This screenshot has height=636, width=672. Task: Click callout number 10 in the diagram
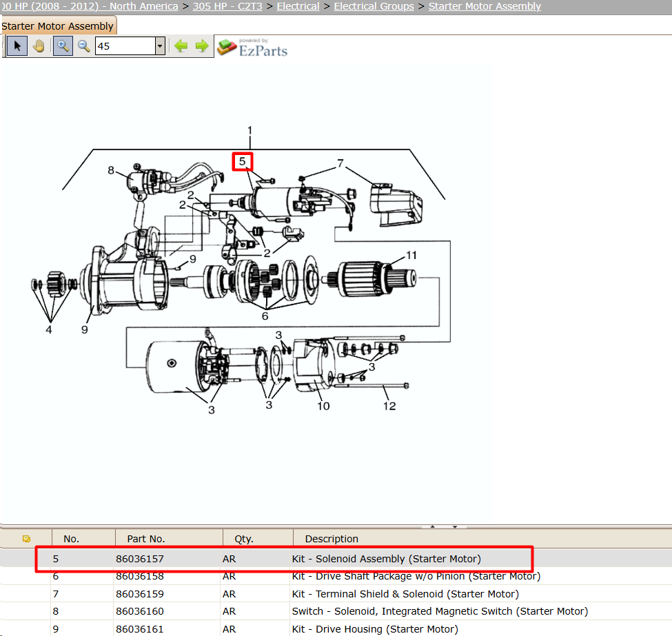click(323, 406)
